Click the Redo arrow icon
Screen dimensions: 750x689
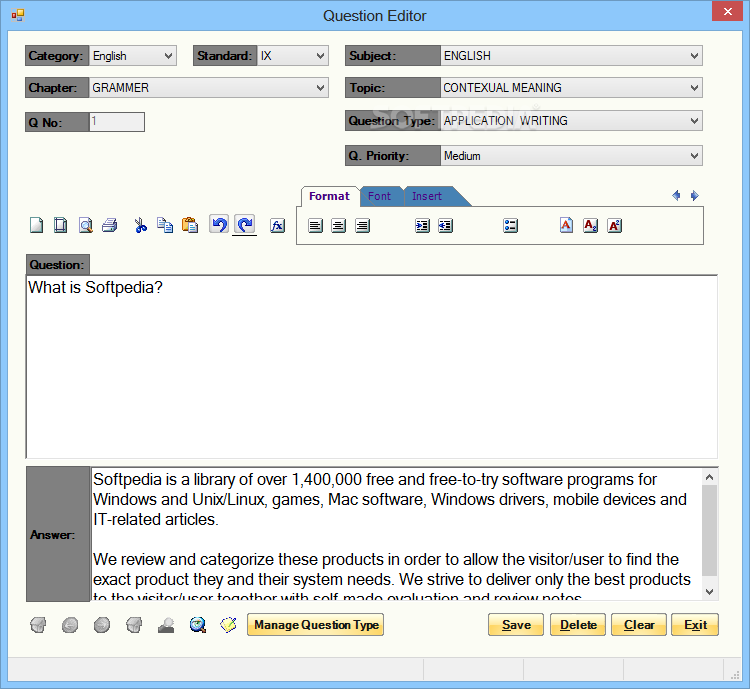click(245, 224)
